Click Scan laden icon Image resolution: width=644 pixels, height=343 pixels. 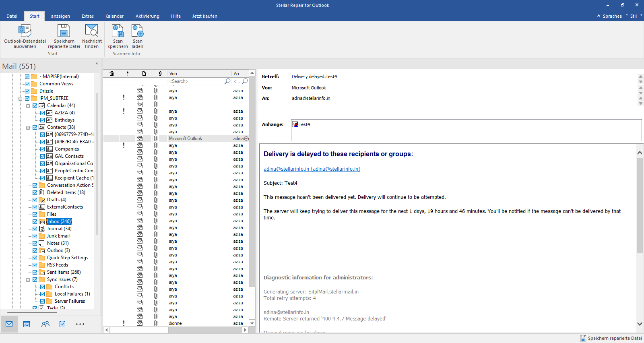coord(138,31)
